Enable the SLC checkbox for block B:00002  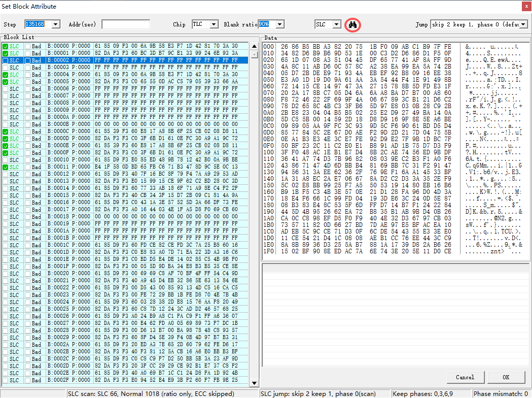pos(6,60)
